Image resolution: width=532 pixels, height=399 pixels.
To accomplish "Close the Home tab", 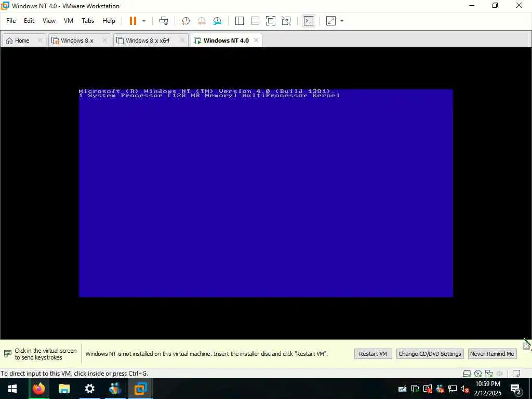I will (x=39, y=41).
